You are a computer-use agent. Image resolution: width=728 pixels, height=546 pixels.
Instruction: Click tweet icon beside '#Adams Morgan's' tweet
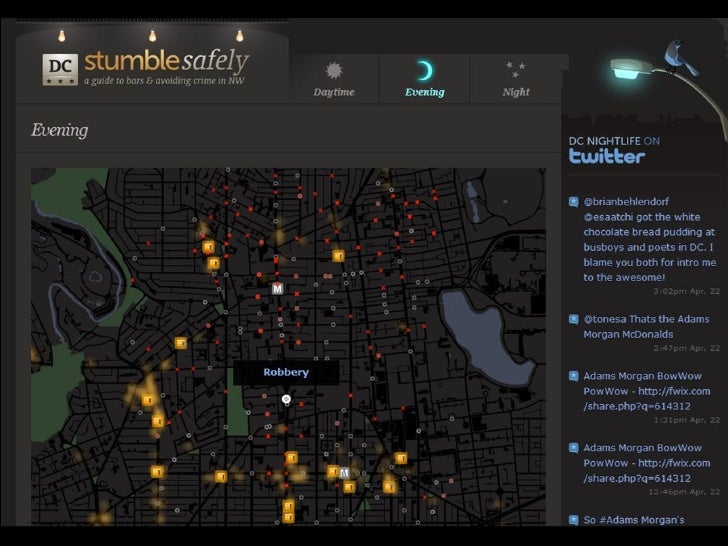(574, 520)
